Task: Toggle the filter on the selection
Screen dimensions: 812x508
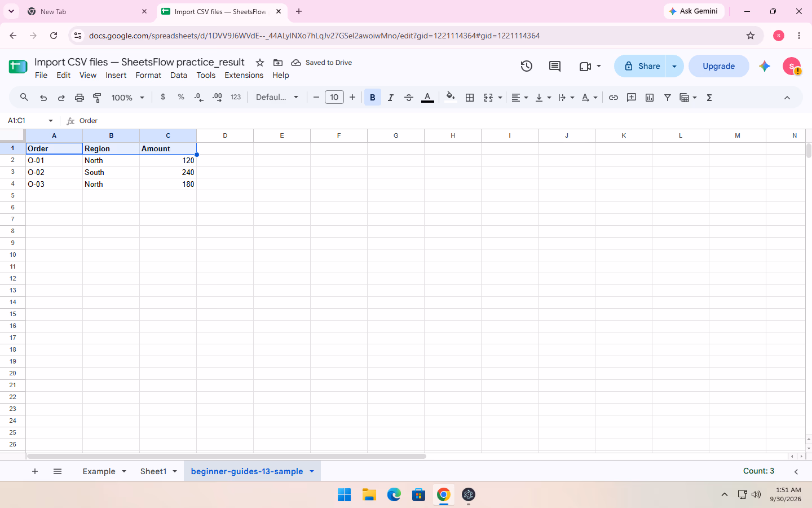Action: (x=668, y=98)
